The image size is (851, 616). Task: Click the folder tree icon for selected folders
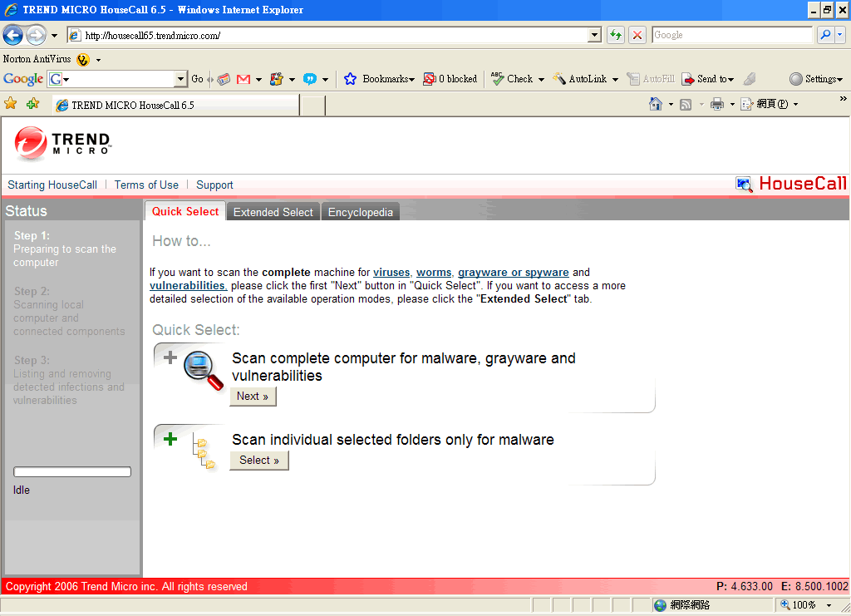point(204,450)
